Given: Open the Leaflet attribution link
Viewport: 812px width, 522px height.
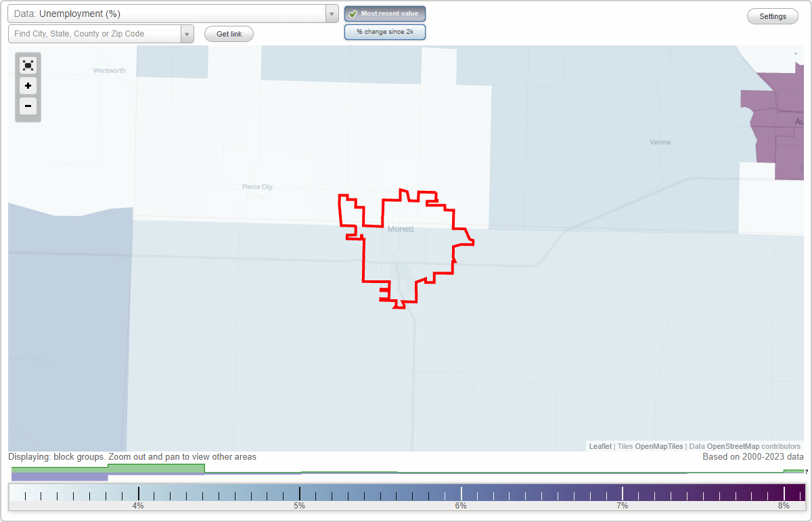Looking at the screenshot, I should [600, 446].
